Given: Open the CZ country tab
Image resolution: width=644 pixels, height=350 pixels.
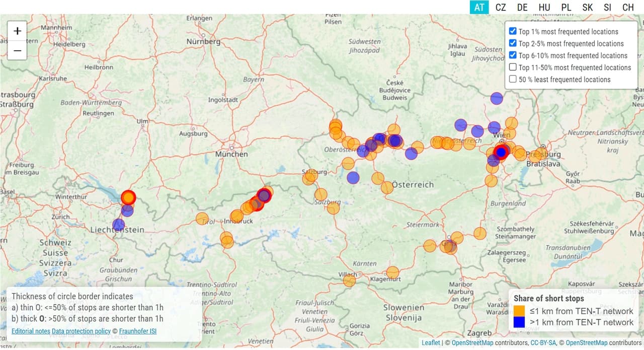Looking at the screenshot, I should 501,7.
